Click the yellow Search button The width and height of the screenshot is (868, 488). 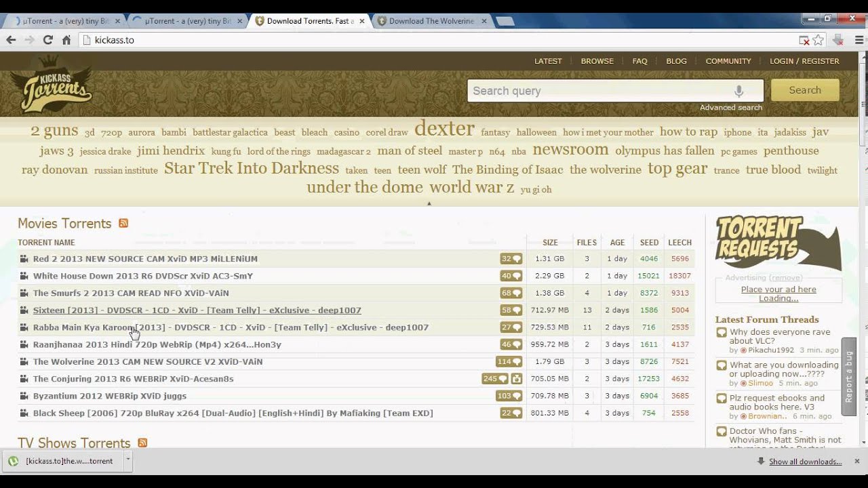point(805,90)
